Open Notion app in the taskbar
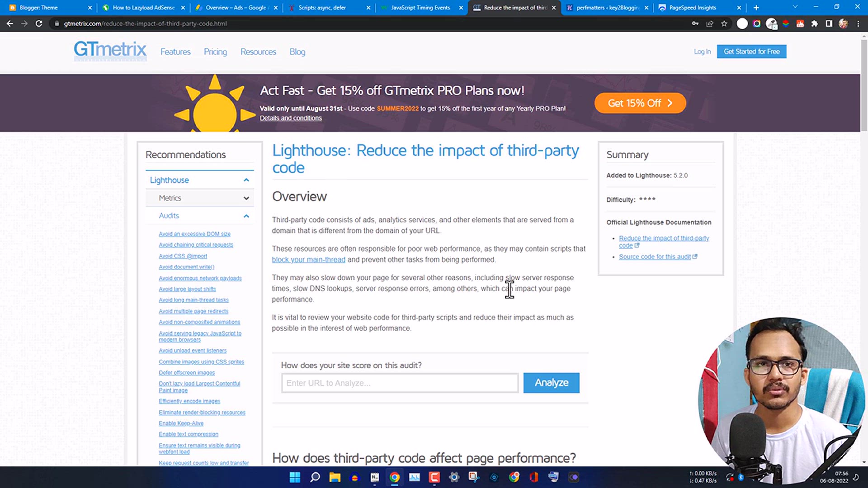Viewport: 868px width, 488px height. [x=375, y=477]
